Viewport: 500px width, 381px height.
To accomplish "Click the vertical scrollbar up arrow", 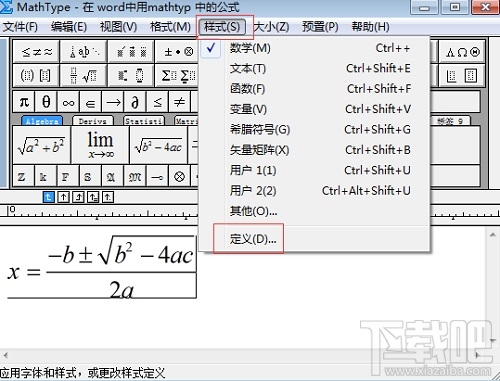I will pyautogui.click(x=493, y=235).
